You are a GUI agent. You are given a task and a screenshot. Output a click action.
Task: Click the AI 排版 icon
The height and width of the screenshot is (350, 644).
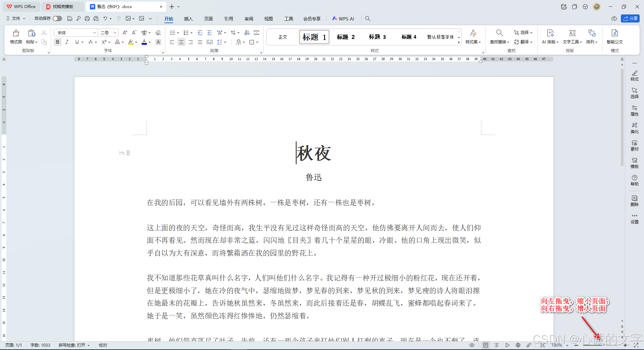(550, 33)
